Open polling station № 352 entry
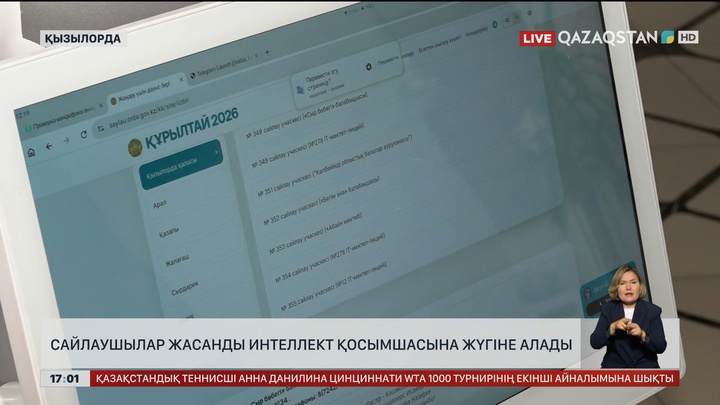 point(322,201)
